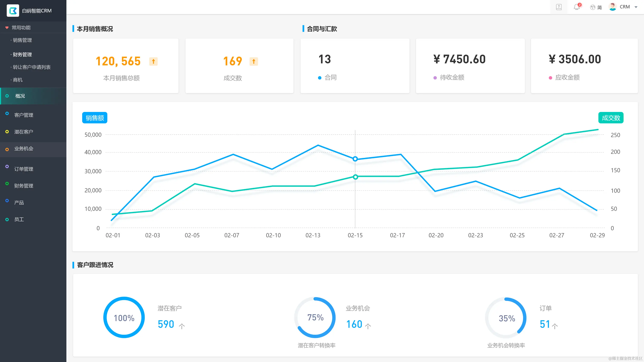Open the 销售管理 shortcut link
The height and width of the screenshot is (362, 644).
(22, 40)
